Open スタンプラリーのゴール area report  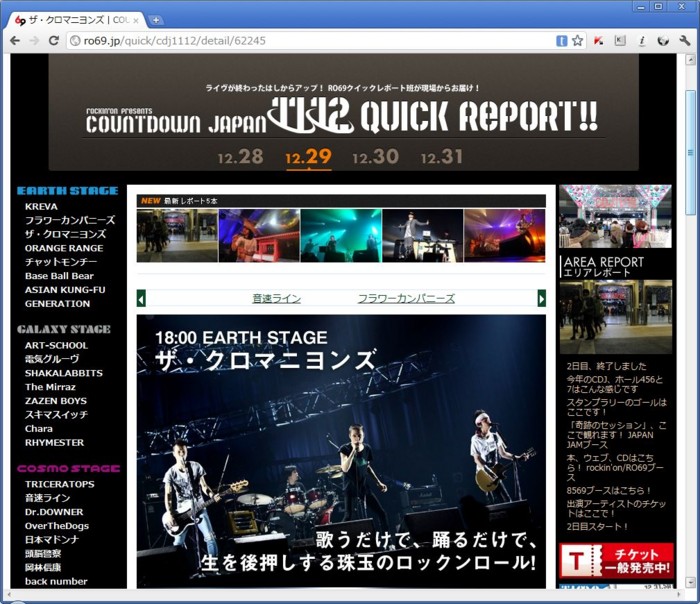tap(616, 407)
